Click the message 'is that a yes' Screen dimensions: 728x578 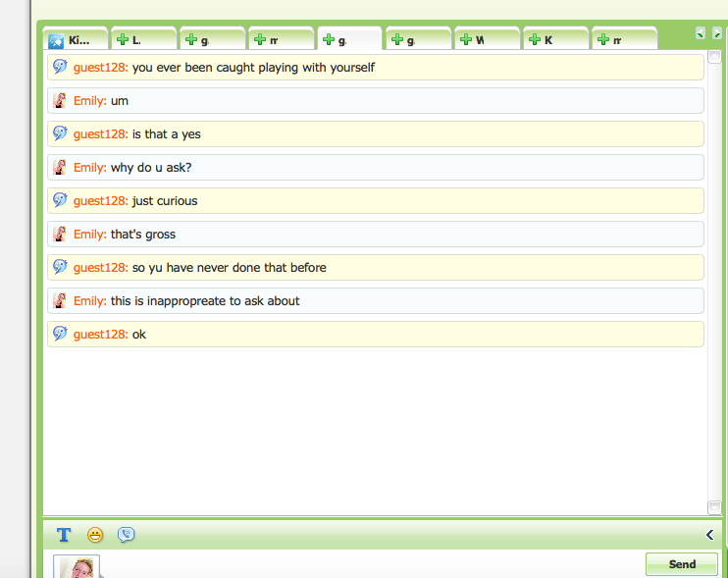(166, 134)
